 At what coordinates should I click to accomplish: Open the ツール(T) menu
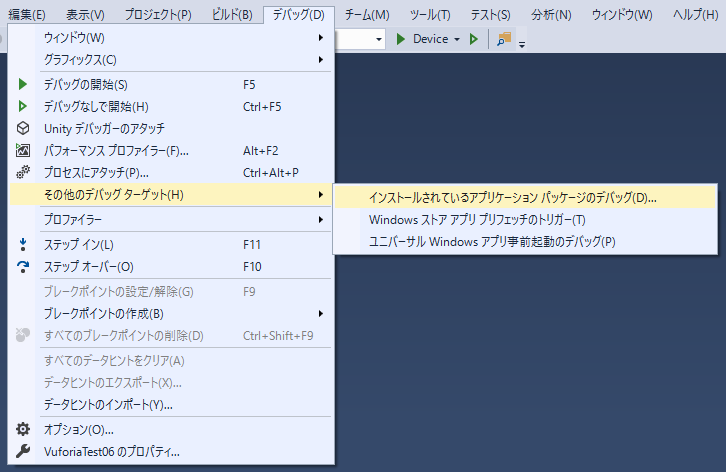[430, 15]
